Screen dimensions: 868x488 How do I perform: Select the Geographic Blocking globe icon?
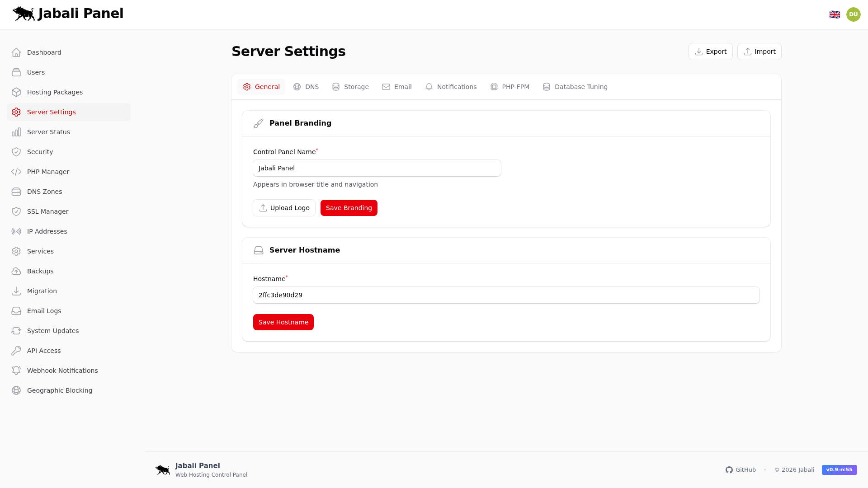pyautogui.click(x=16, y=390)
